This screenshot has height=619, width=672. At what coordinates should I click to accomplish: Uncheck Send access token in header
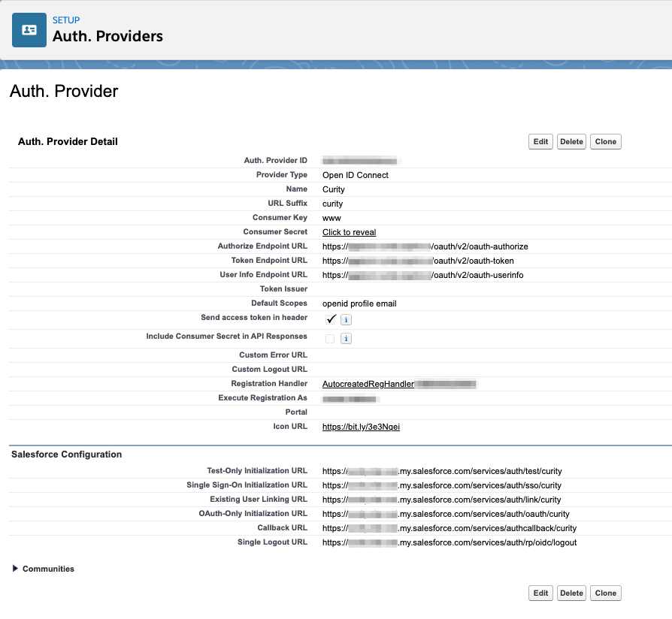pyautogui.click(x=331, y=319)
